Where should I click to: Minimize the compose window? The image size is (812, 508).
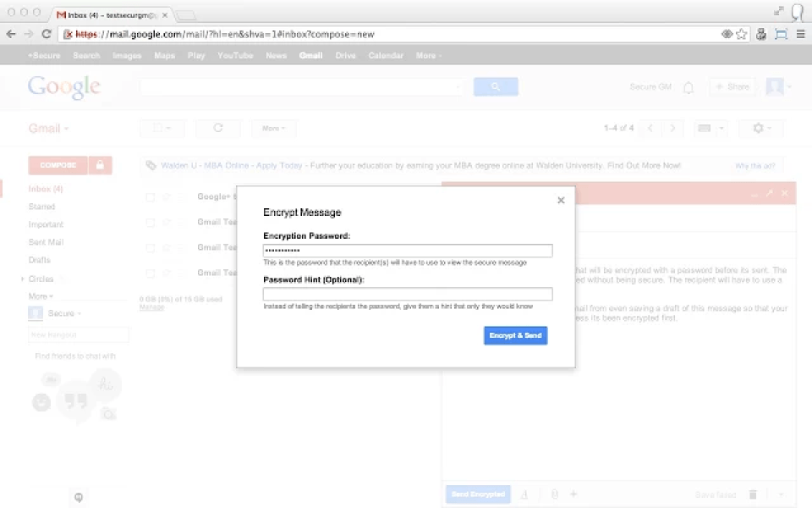pyautogui.click(x=754, y=193)
